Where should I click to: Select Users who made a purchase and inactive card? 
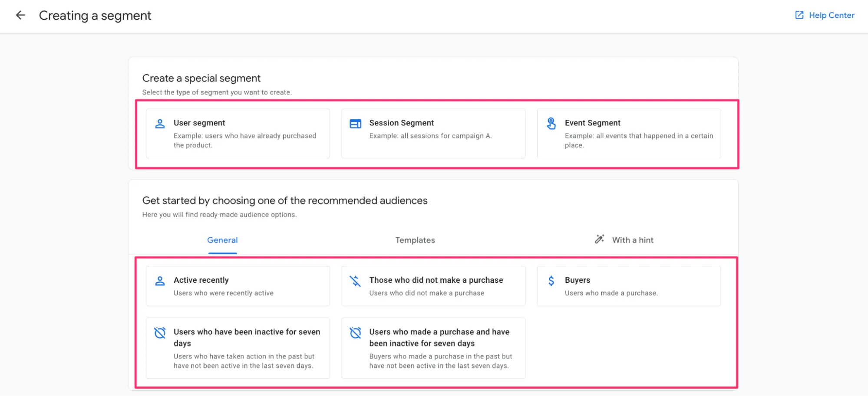pyautogui.click(x=433, y=348)
